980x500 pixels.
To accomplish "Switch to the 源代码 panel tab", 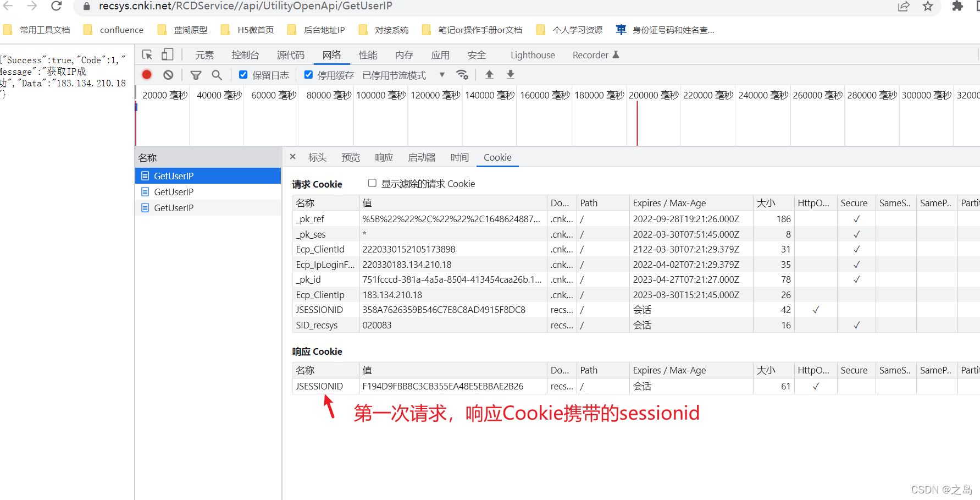I will pos(291,55).
